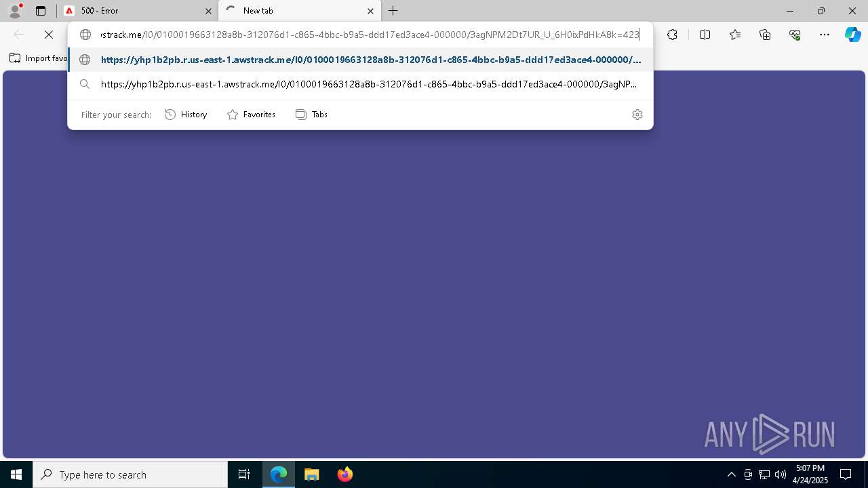Viewport: 868px width, 488px height.
Task: Open the notification center icon
Action: [846, 474]
